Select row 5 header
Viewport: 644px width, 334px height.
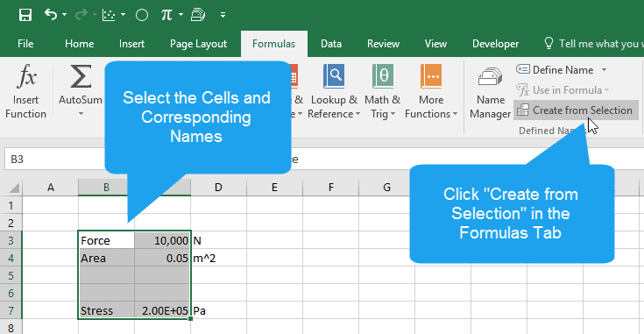click(11, 275)
